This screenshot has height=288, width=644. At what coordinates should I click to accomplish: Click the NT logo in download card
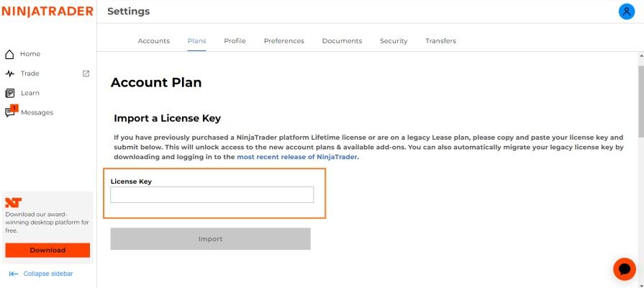(13, 202)
